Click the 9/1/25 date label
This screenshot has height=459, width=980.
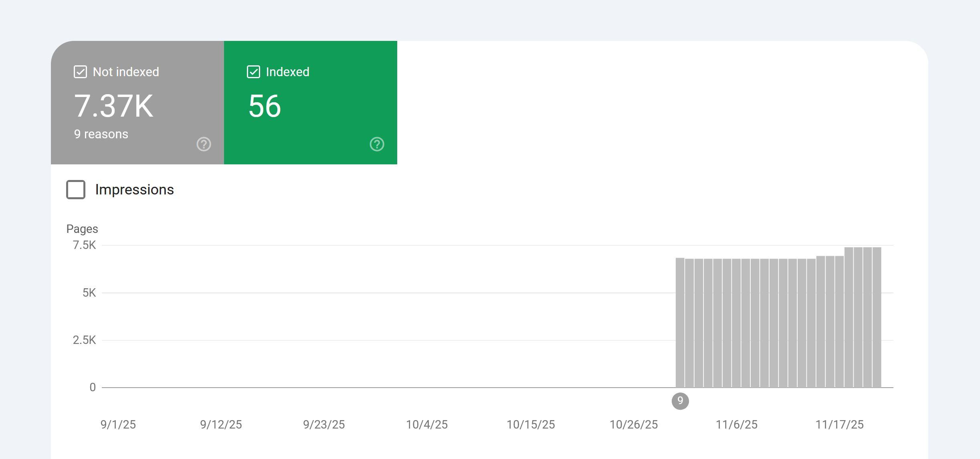click(118, 425)
